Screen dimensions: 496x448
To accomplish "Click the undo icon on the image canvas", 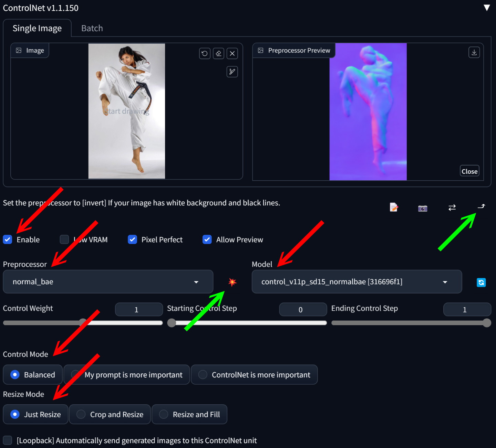I will pyautogui.click(x=205, y=53).
